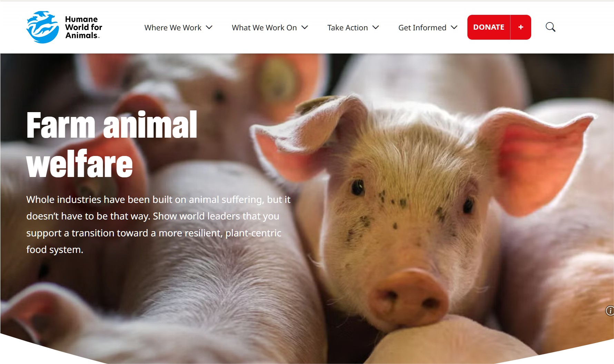
Task: Expand the Get Informed chevron arrow
Action: click(x=454, y=27)
